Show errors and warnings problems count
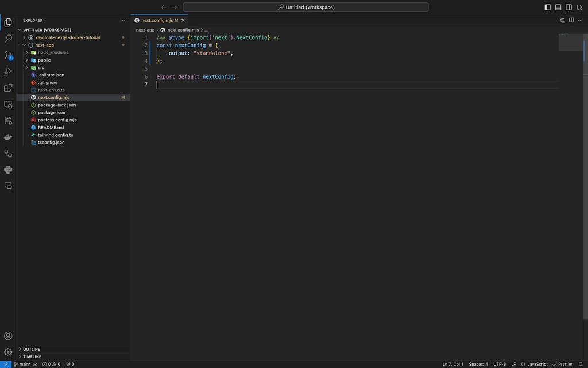 pyautogui.click(x=51, y=364)
